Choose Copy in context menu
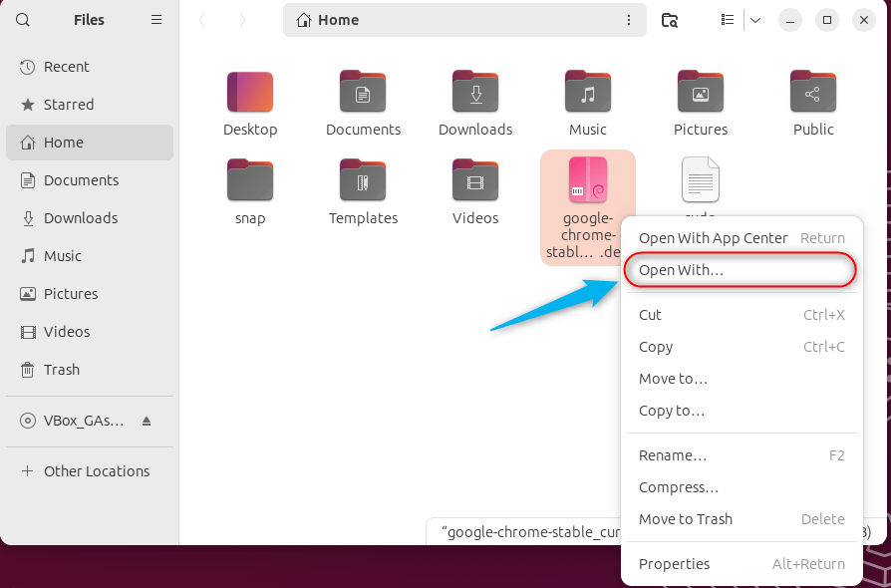This screenshot has height=588, width=891. [742, 347]
